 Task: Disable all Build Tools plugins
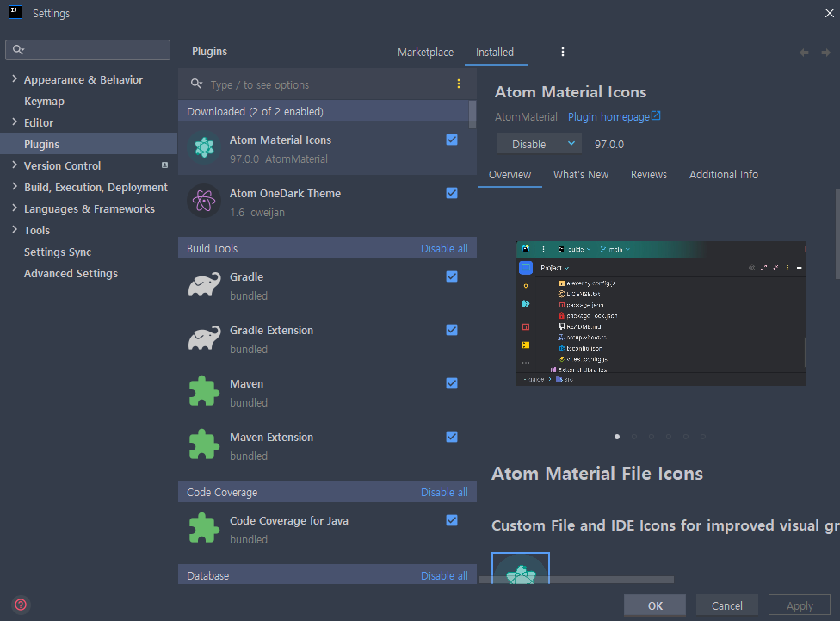[444, 248]
